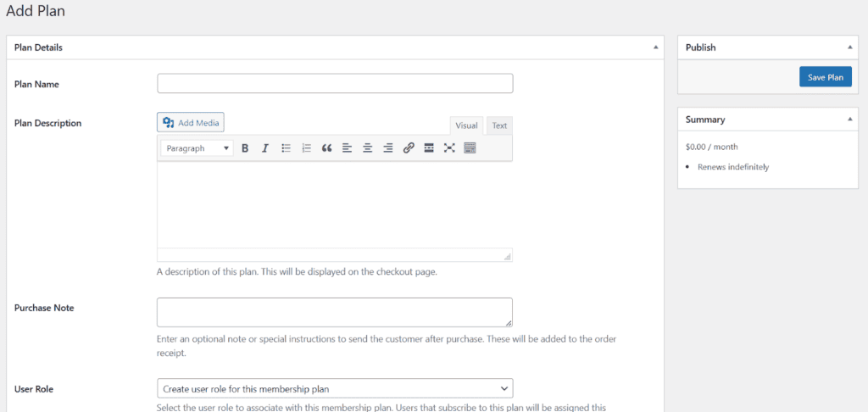Click the 'User Role' field label
The height and width of the screenshot is (412, 868).
click(34, 389)
